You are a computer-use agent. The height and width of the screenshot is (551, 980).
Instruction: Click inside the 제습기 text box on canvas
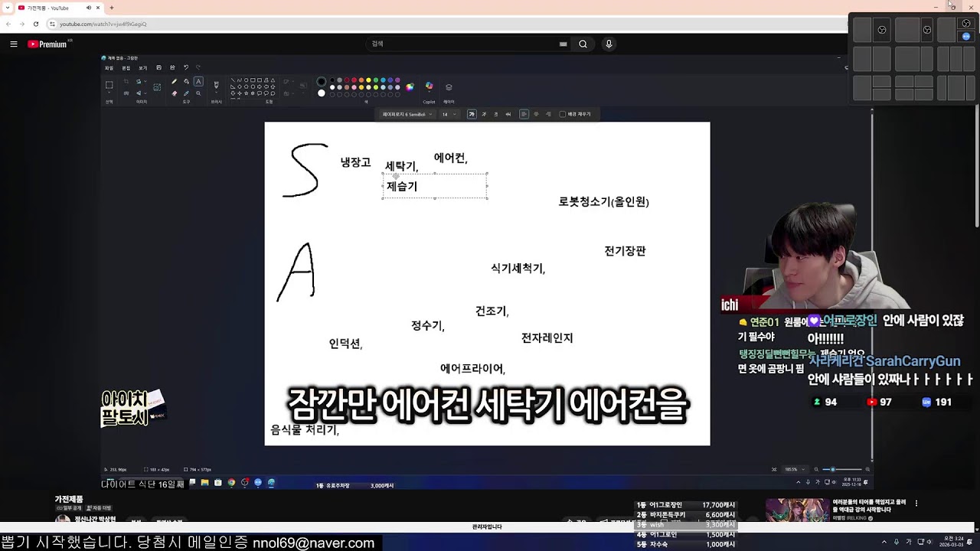click(435, 186)
